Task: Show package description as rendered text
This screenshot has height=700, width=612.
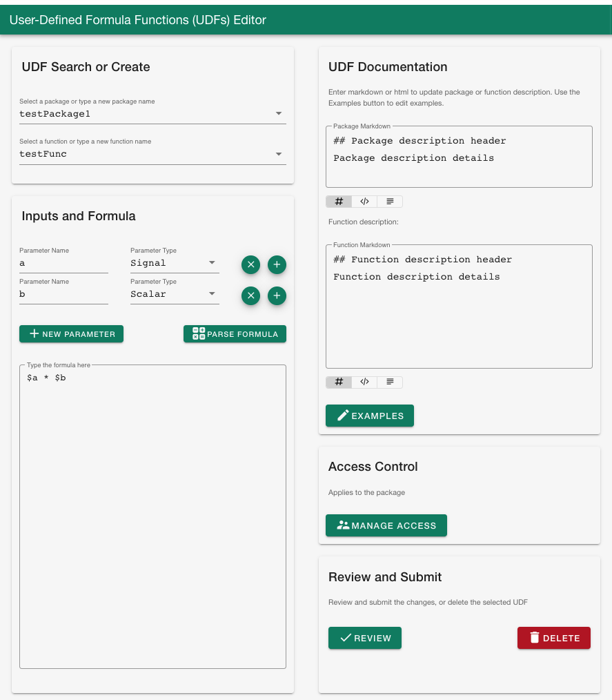Action: (390, 202)
